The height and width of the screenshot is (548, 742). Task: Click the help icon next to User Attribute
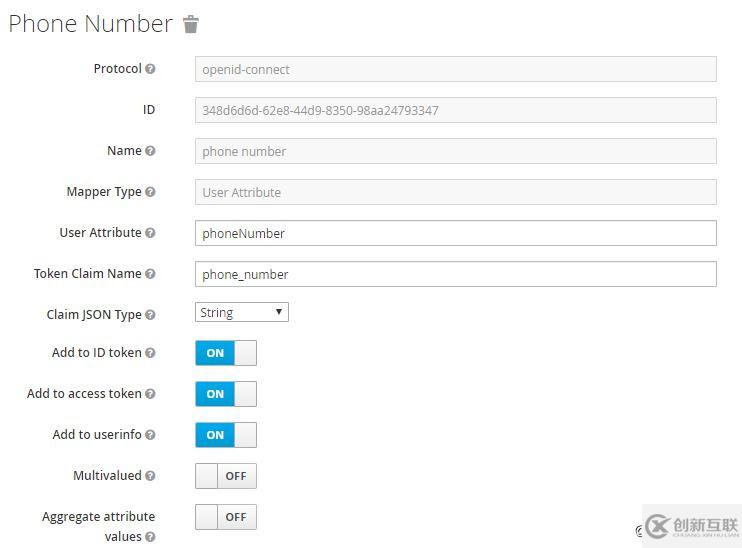(150, 233)
